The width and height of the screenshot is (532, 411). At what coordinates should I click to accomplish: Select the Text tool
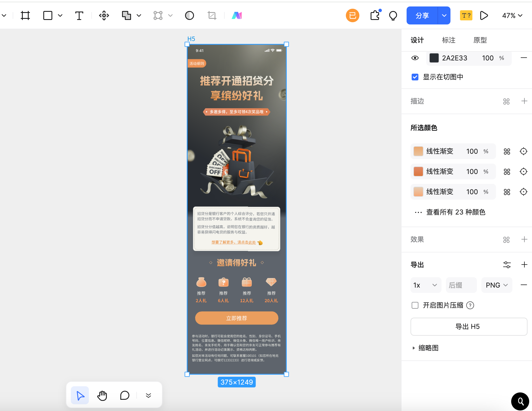point(79,15)
